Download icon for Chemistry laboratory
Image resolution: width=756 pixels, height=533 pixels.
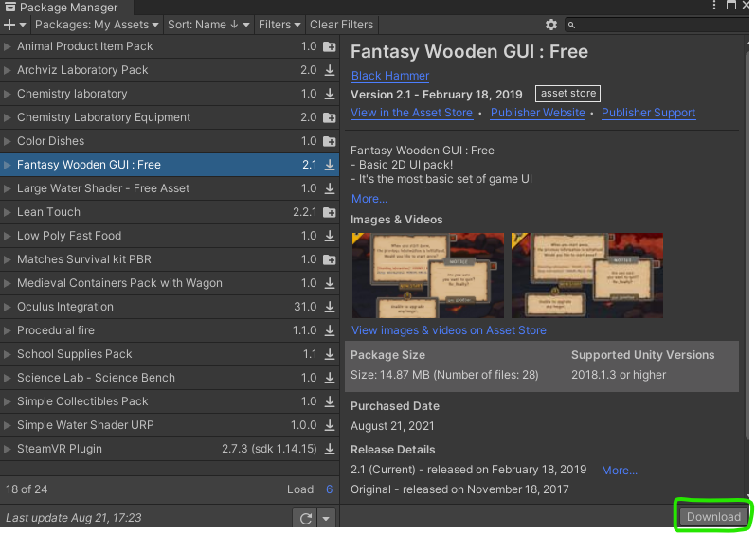click(330, 94)
